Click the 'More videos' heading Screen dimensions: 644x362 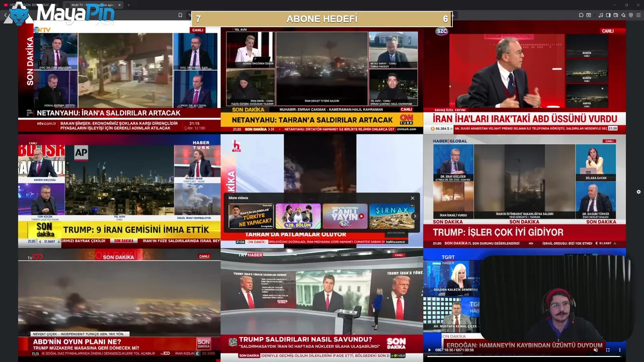(x=238, y=198)
